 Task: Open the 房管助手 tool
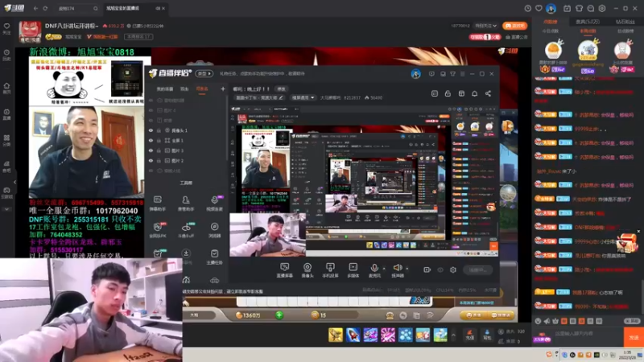[x=186, y=204]
